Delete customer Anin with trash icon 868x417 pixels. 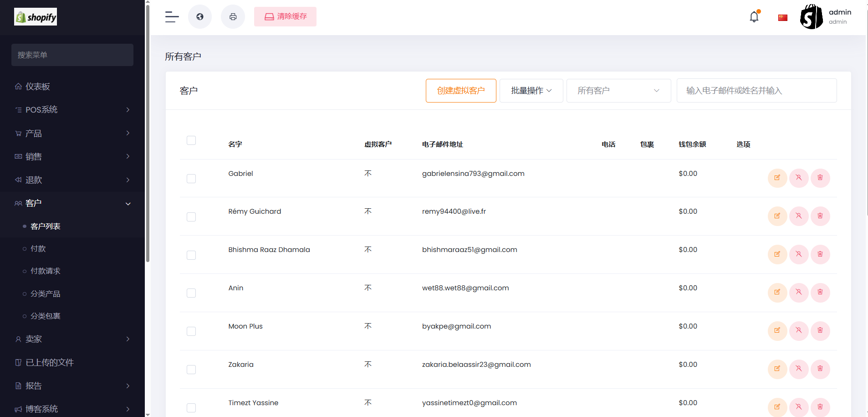820,293
